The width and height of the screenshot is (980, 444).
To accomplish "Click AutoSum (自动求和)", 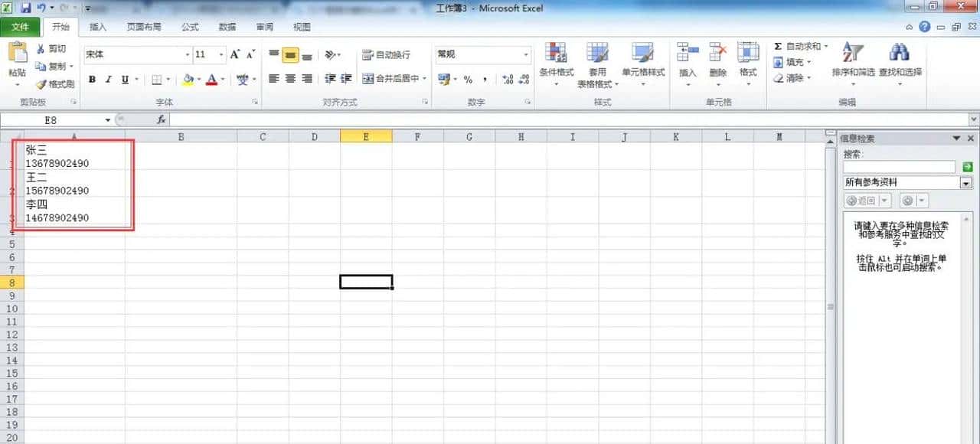I will (796, 47).
